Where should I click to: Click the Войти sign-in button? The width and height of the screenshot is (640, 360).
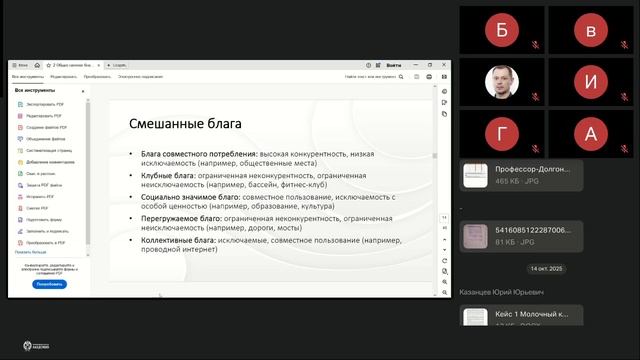393,65
